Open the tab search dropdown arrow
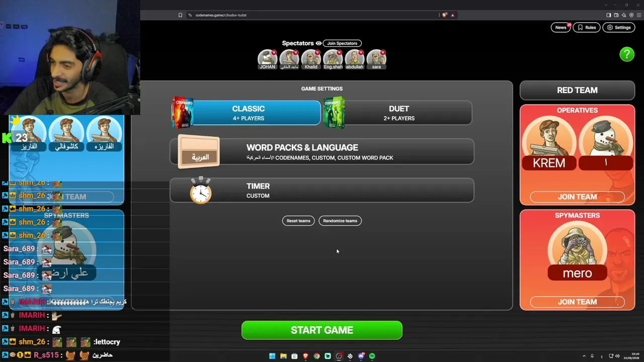The height and width of the screenshot is (362, 644). (x=606, y=5)
